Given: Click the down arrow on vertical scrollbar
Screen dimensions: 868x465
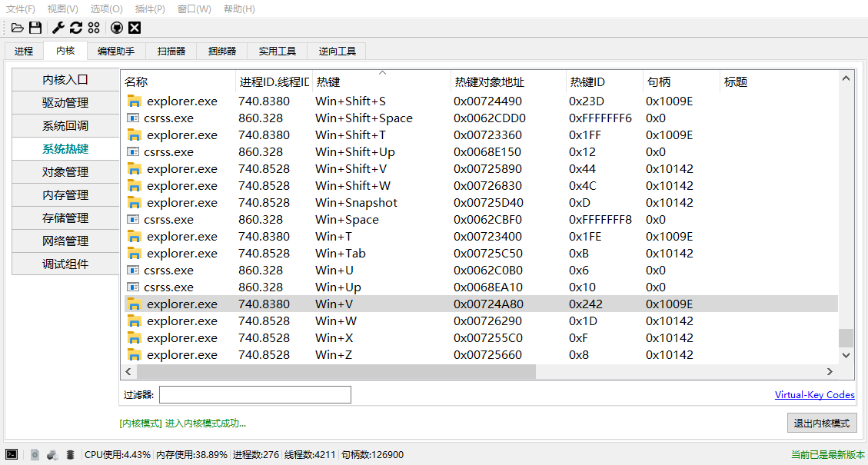Looking at the screenshot, I should 846,355.
